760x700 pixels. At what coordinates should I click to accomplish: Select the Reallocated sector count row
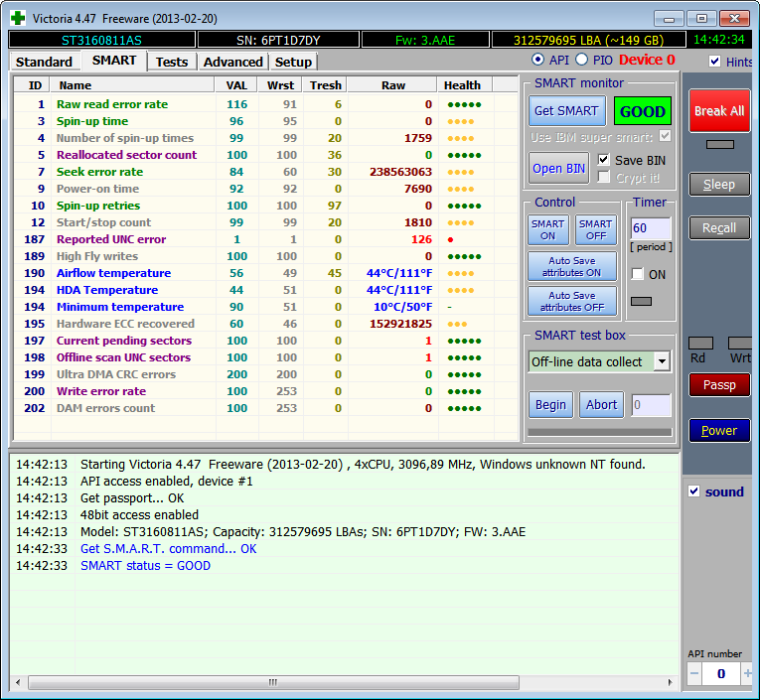tap(265, 155)
